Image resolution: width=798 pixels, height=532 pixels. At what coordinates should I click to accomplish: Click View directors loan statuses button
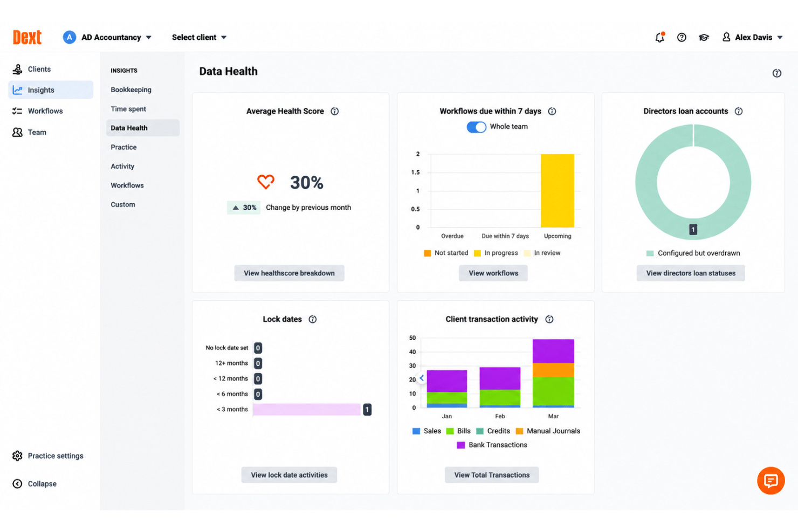pyautogui.click(x=691, y=273)
